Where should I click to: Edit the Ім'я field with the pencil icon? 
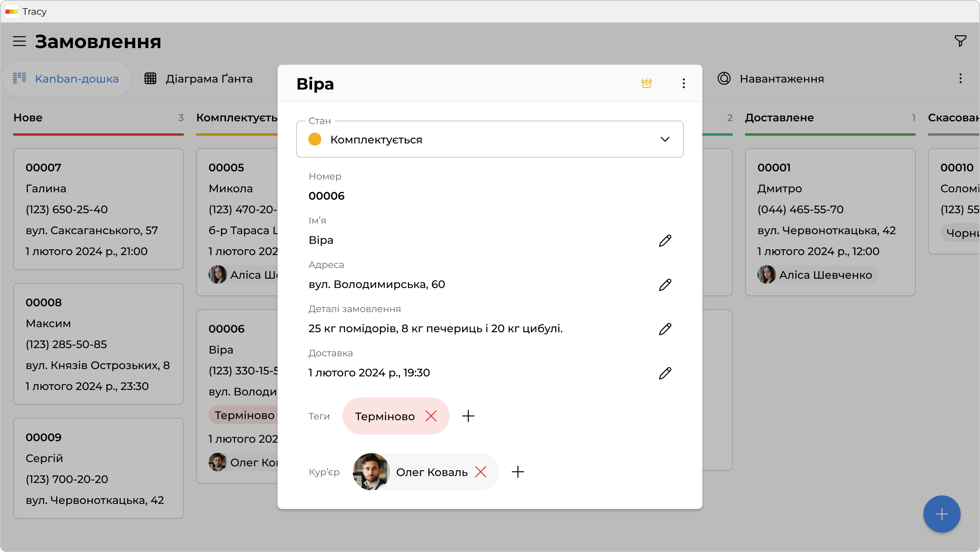[665, 240]
